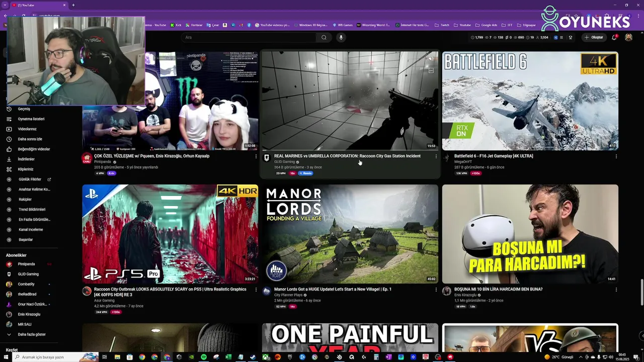Open account avatar menu
This screenshot has height=362, width=644.
pyautogui.click(x=628, y=37)
